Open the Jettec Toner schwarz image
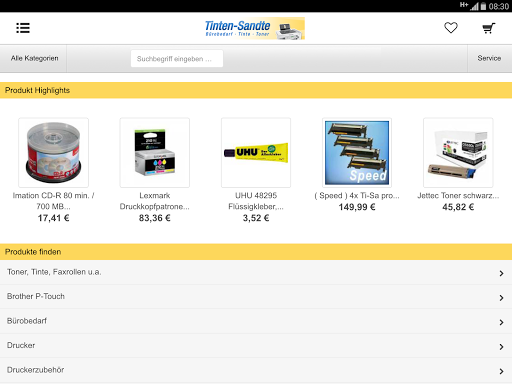Viewport: 512px width, 384px height. pos(458,152)
